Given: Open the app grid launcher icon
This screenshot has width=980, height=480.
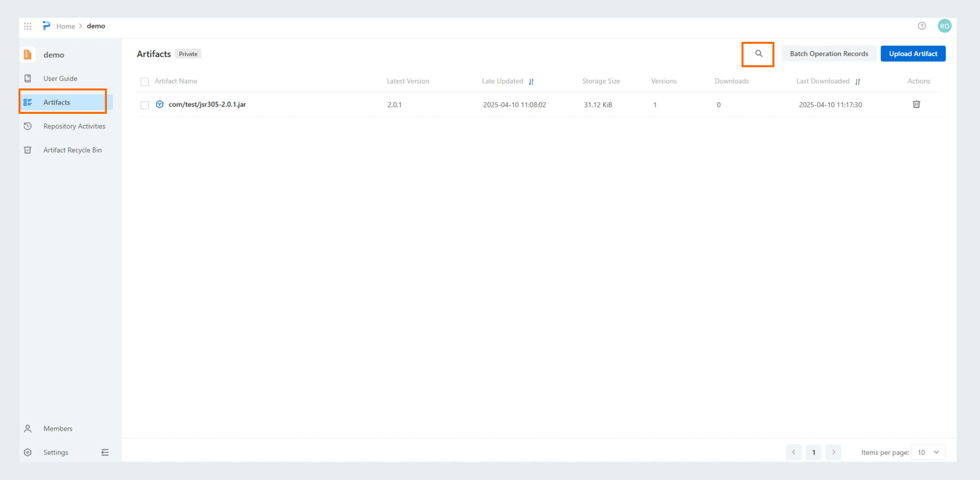Looking at the screenshot, I should click(x=27, y=26).
